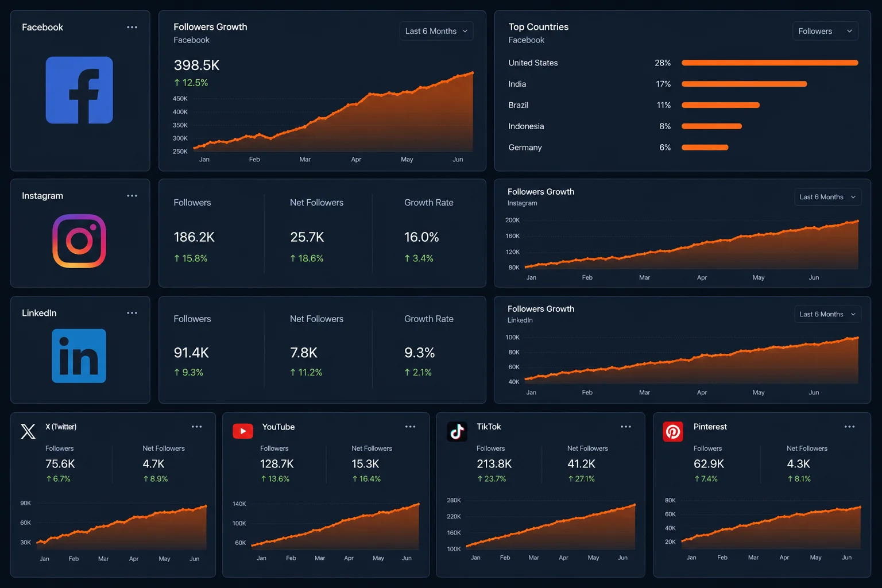The width and height of the screenshot is (882, 588).
Task: Click the TikTok logo icon
Action: point(457,431)
